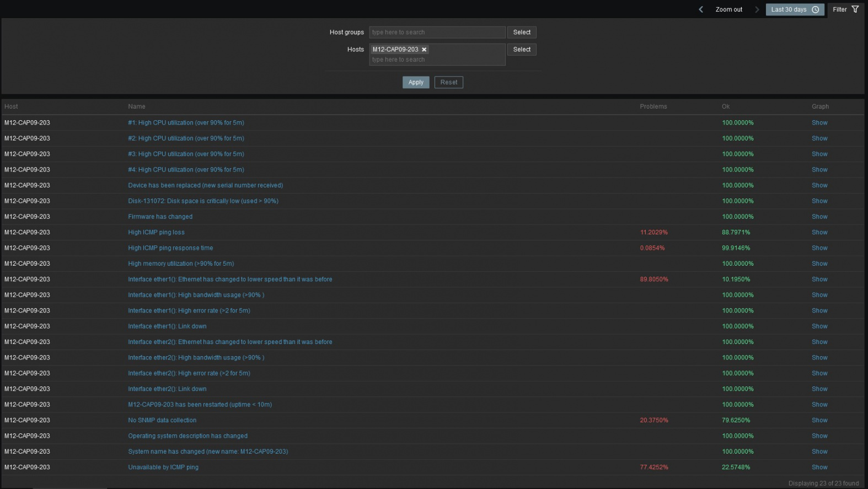This screenshot has height=489, width=868.
Task: Open Operating system description has changed trigger
Action: point(187,436)
